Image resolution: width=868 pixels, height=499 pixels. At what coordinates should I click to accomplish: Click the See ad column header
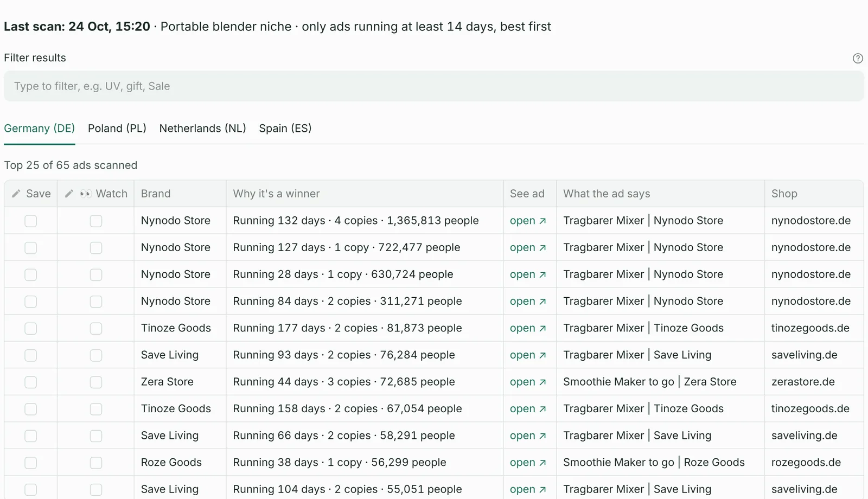(529, 194)
